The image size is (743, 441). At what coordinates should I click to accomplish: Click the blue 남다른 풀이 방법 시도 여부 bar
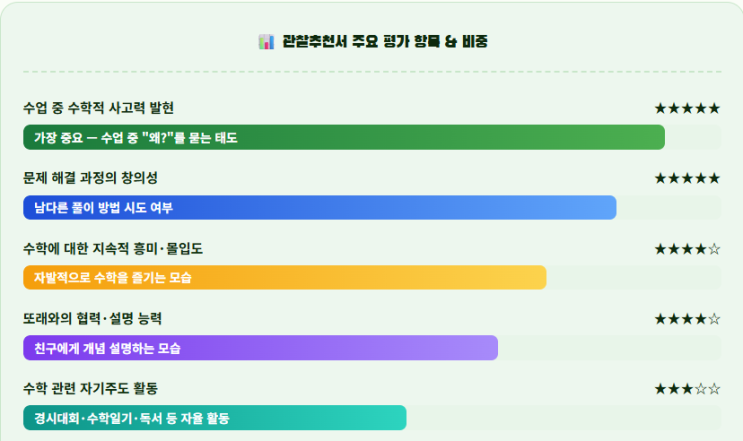tap(319, 208)
